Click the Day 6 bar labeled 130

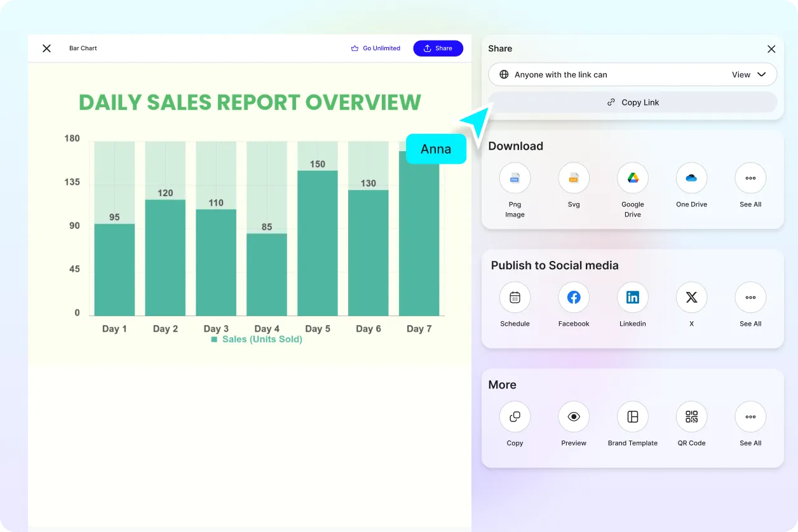pyautogui.click(x=369, y=253)
